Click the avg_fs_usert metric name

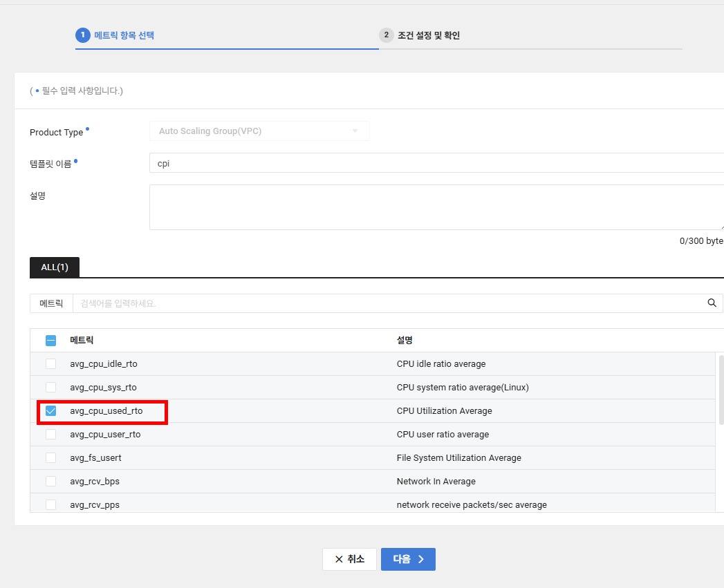(95, 458)
